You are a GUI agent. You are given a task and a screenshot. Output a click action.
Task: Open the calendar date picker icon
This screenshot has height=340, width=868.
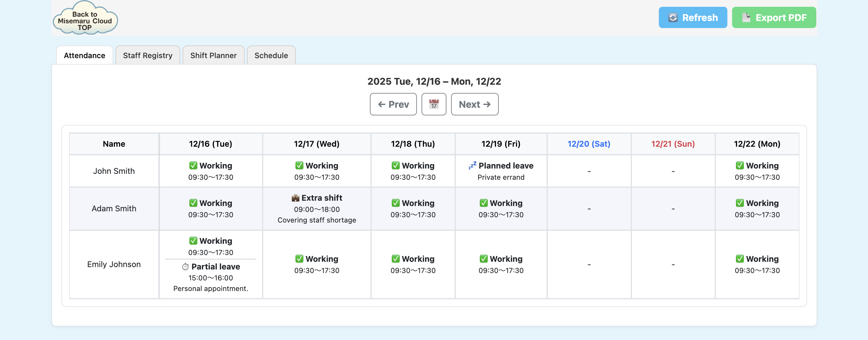[x=434, y=104]
